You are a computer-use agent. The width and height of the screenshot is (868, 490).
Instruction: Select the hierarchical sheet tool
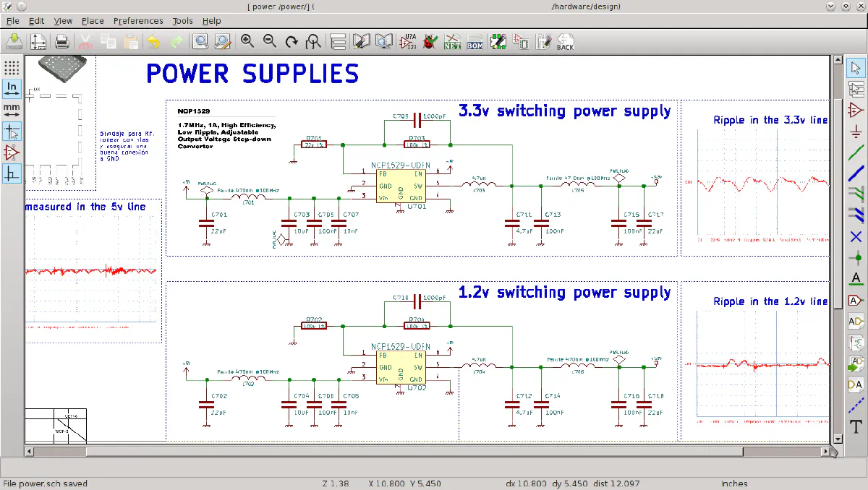[856, 342]
